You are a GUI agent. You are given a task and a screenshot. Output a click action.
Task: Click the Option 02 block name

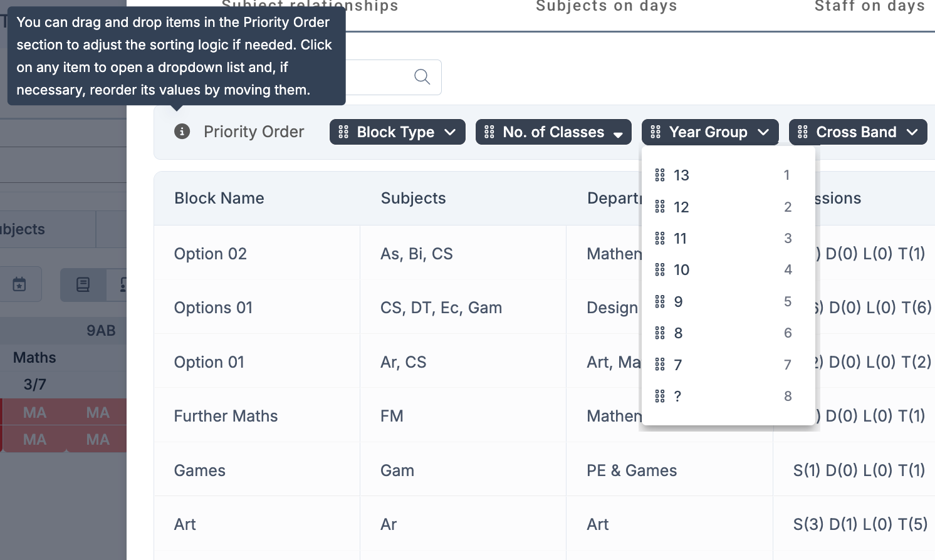211,254
